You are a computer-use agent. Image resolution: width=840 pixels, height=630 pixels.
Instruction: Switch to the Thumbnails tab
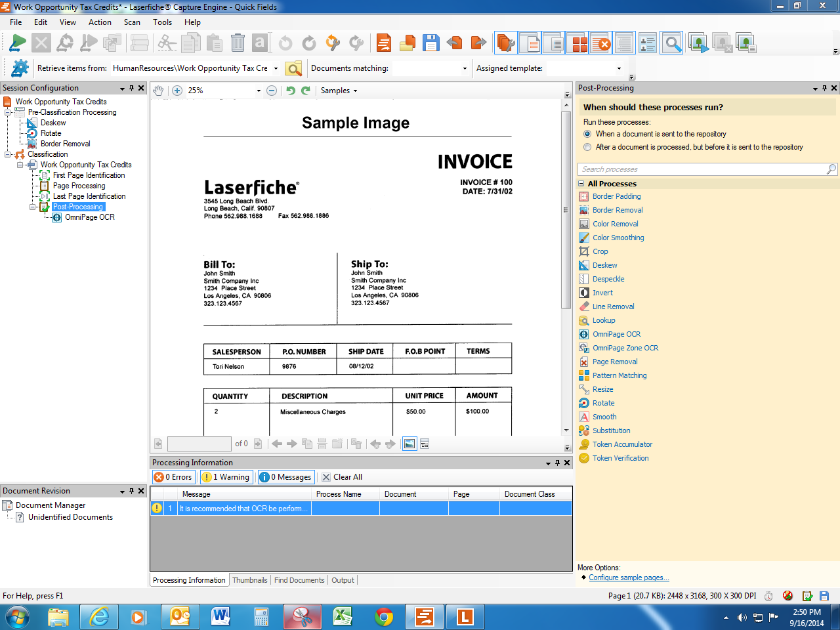pyautogui.click(x=250, y=580)
